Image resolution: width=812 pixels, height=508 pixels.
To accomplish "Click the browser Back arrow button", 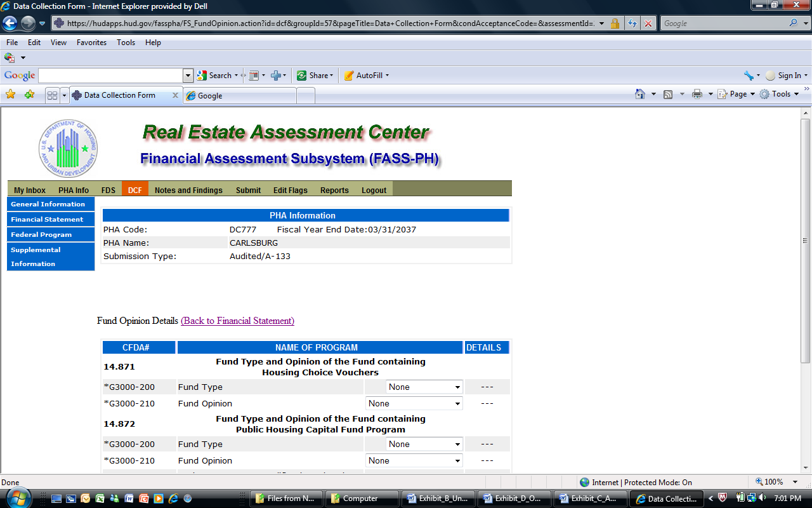I will [x=10, y=23].
